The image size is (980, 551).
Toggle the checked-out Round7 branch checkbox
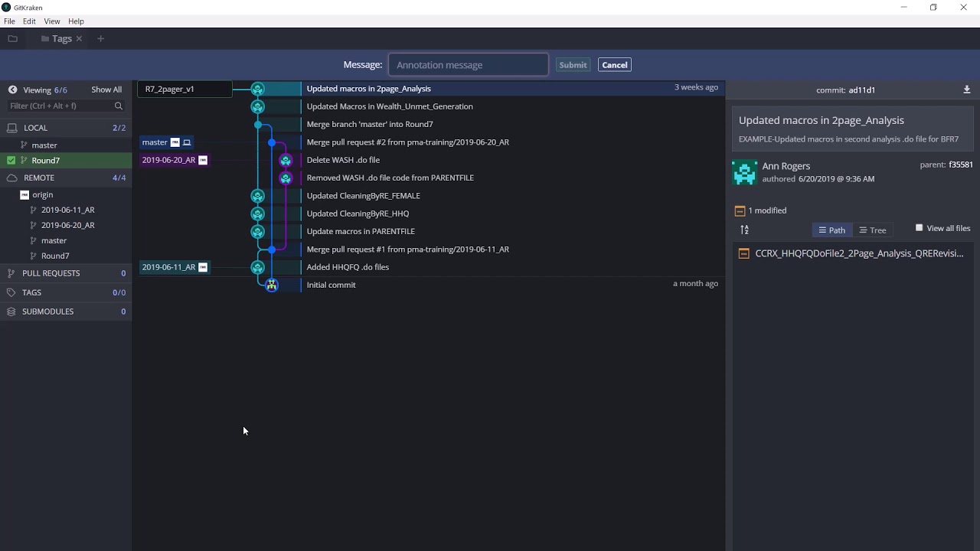coord(11,160)
